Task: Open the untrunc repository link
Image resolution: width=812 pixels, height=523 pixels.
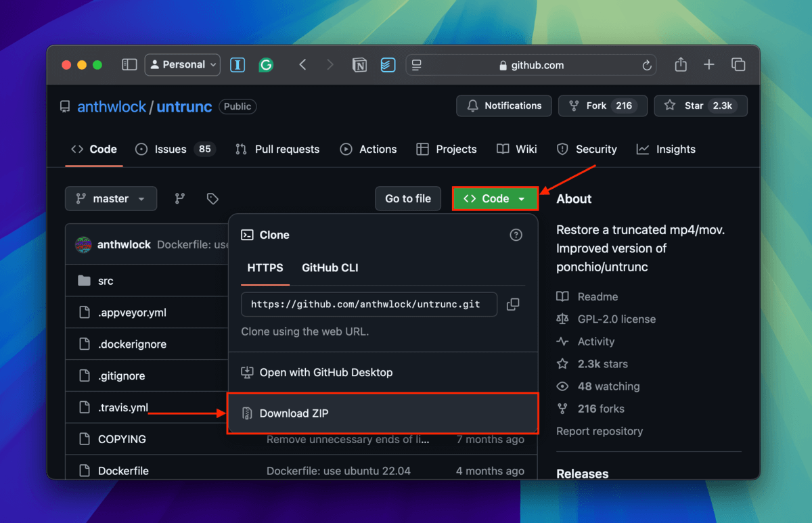Action: coord(184,106)
